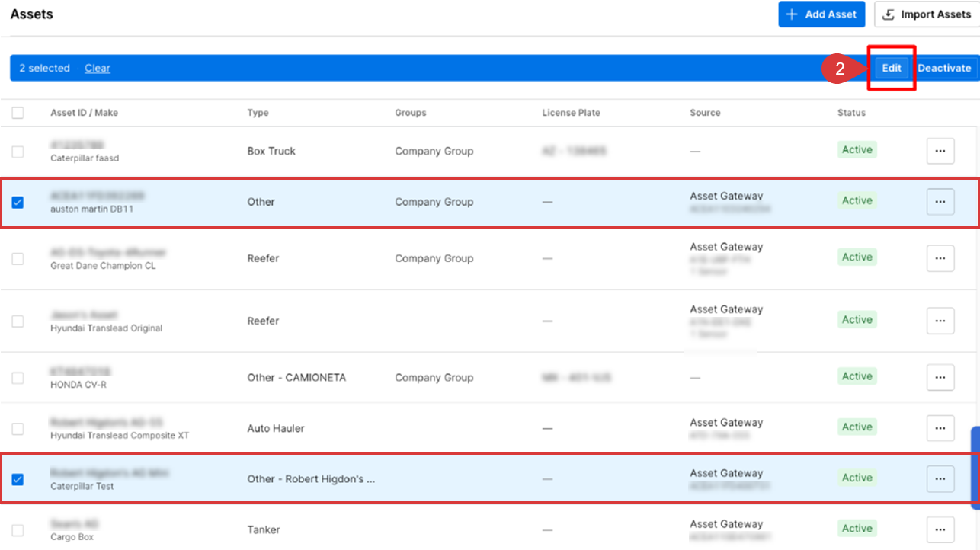Image resolution: width=980 pixels, height=550 pixels.
Task: Click Company Group in Caterpillar faasd row
Action: tap(434, 151)
